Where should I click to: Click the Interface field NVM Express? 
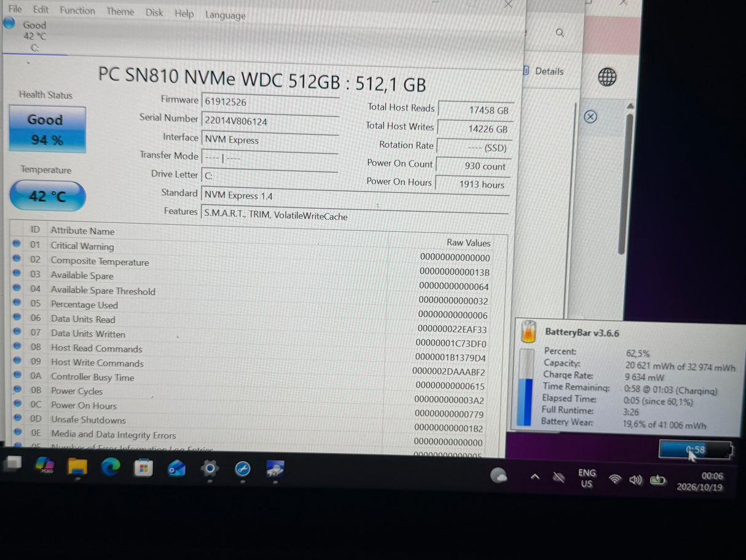270,140
